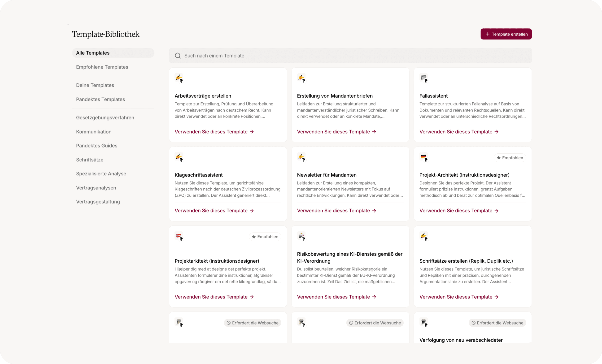Click the Empfohlen badge on Projekt-Architekt card
Screen dimensions: 602x364
point(510,158)
